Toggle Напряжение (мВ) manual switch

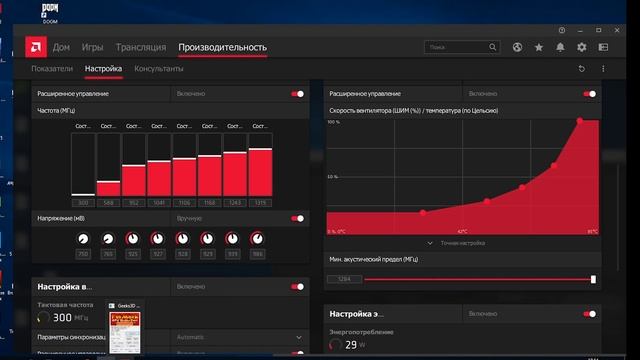[298, 218]
